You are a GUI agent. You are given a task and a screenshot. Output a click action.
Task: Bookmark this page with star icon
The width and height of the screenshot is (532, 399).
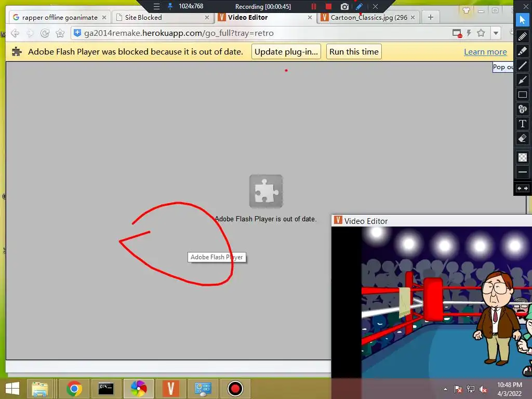[x=481, y=33]
